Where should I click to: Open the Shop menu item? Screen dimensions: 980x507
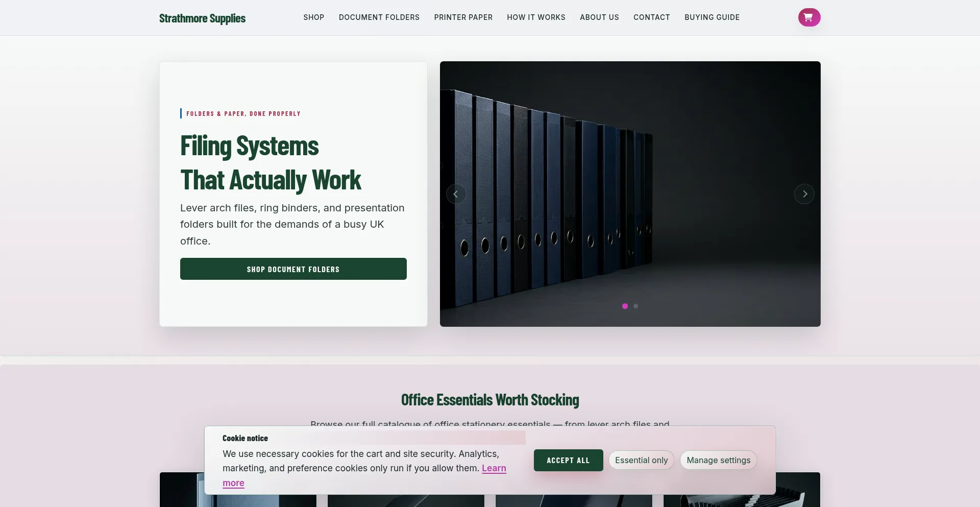(x=313, y=17)
